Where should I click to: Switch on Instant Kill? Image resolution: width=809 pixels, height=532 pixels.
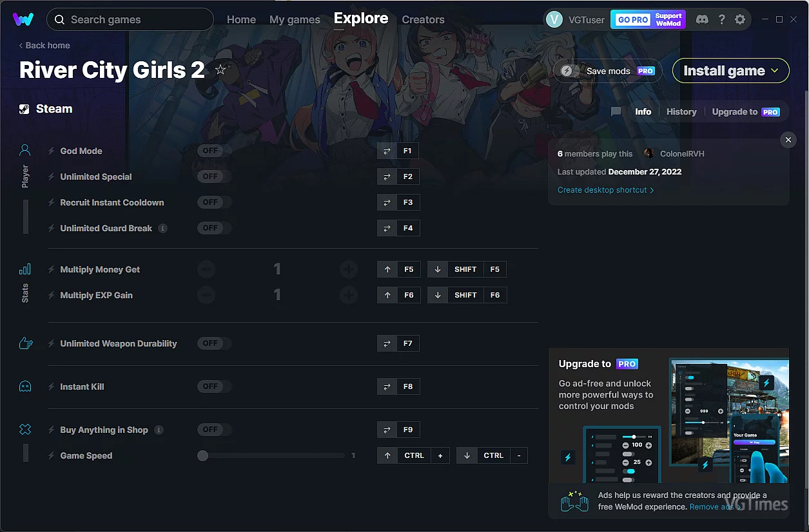click(214, 386)
